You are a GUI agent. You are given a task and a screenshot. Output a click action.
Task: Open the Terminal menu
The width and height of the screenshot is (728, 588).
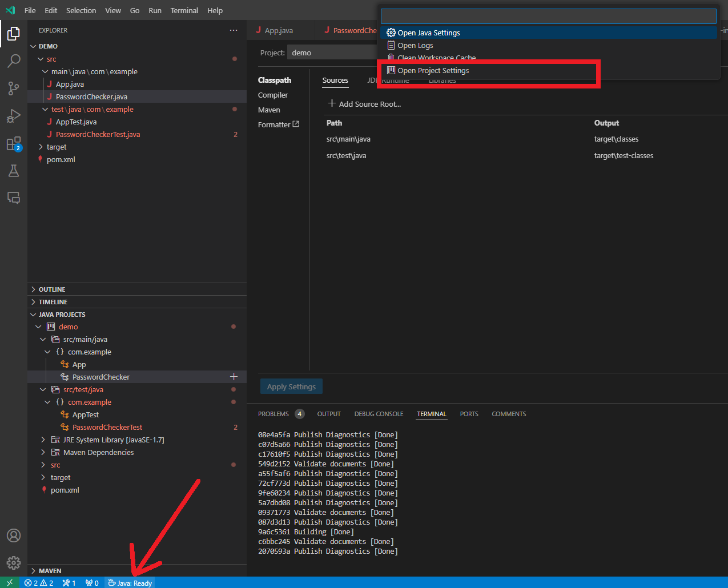coord(184,10)
